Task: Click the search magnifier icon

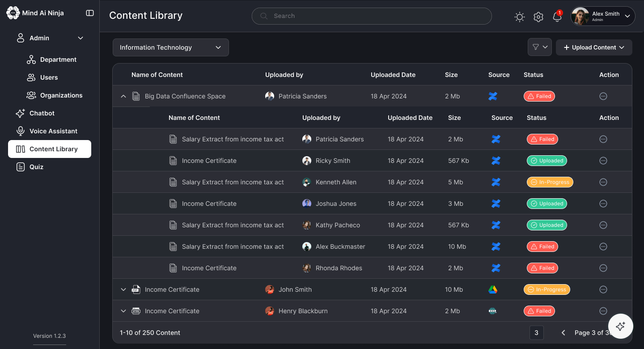Action: pyautogui.click(x=264, y=16)
